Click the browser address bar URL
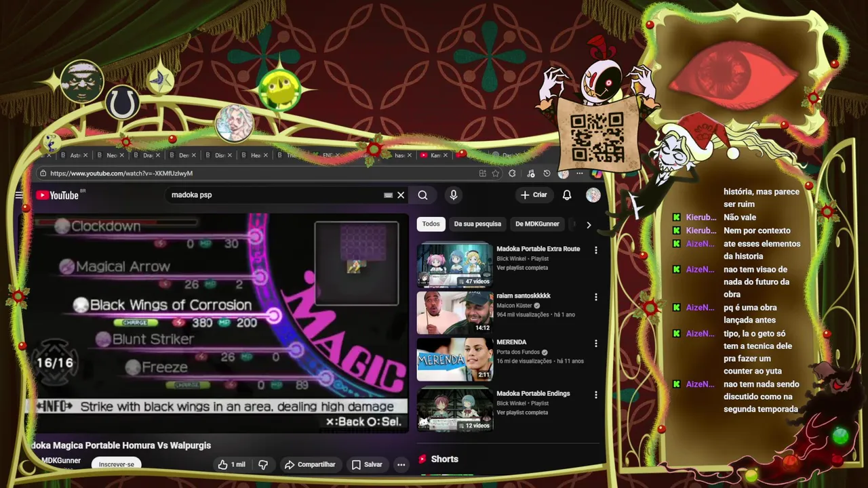The image size is (868, 488). coord(121,174)
